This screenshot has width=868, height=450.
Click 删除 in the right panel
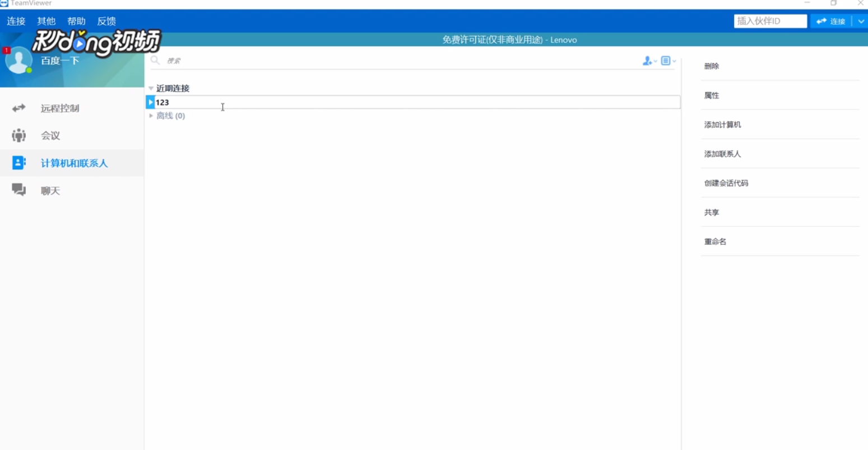click(x=712, y=66)
